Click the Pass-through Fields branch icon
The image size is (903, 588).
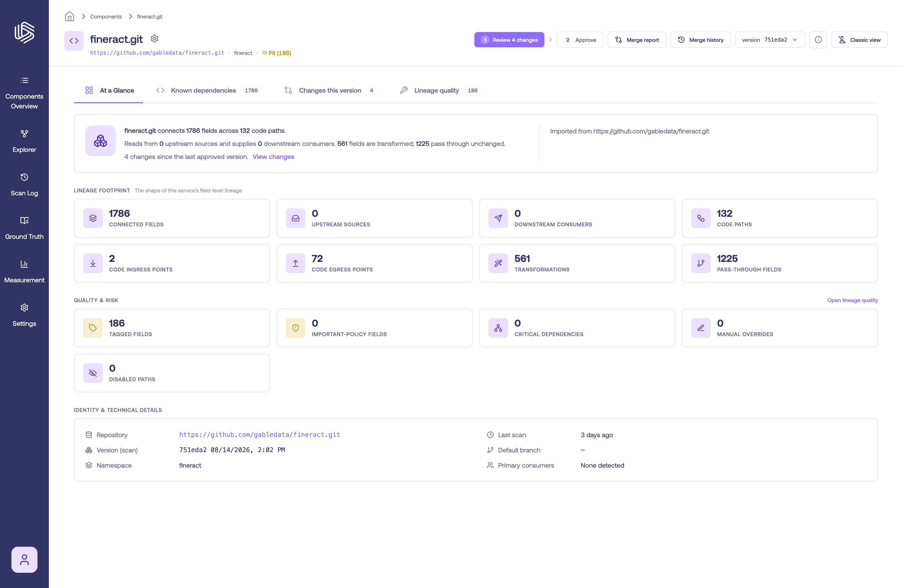701,263
